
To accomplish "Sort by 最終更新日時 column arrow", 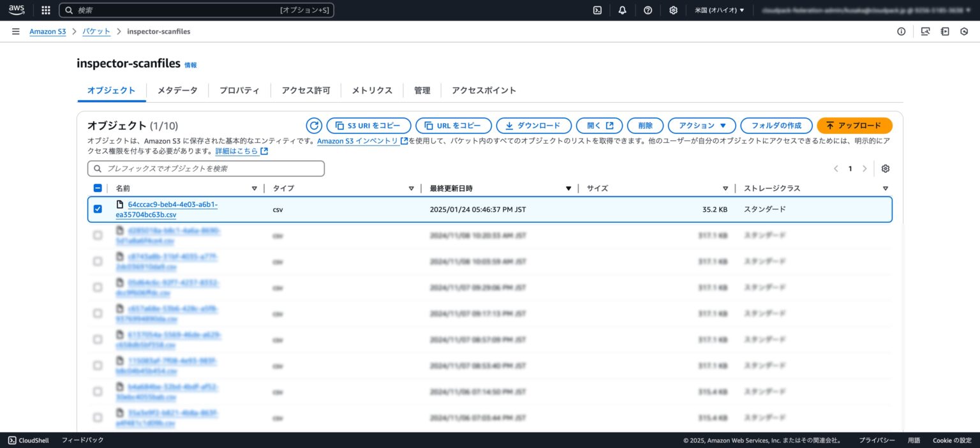I will tap(568, 188).
